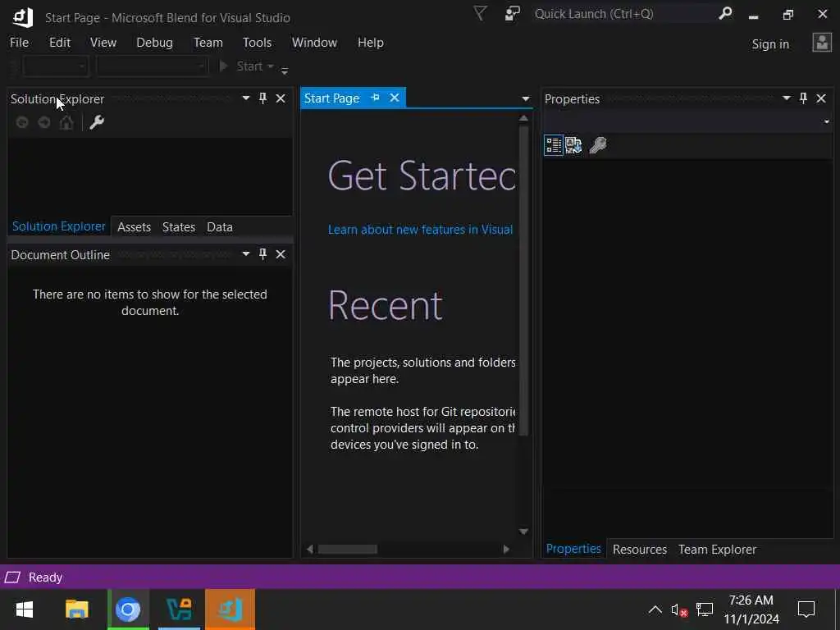Image resolution: width=840 pixels, height=630 pixels.
Task: Open the Edit menu
Action: pos(59,43)
